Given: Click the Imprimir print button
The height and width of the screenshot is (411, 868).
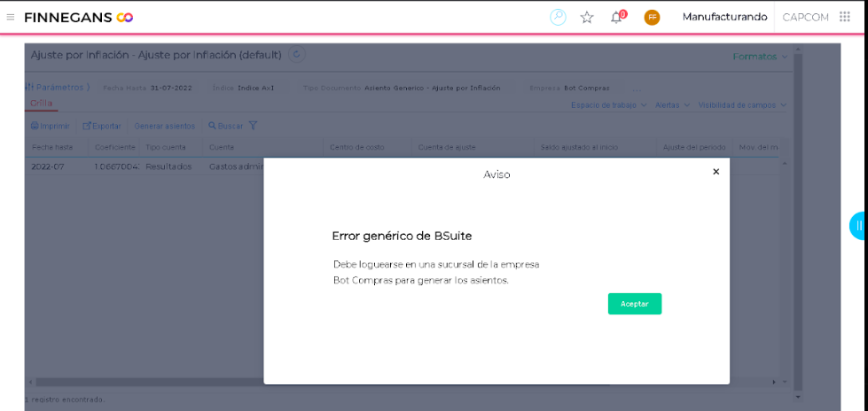Looking at the screenshot, I should [50, 126].
